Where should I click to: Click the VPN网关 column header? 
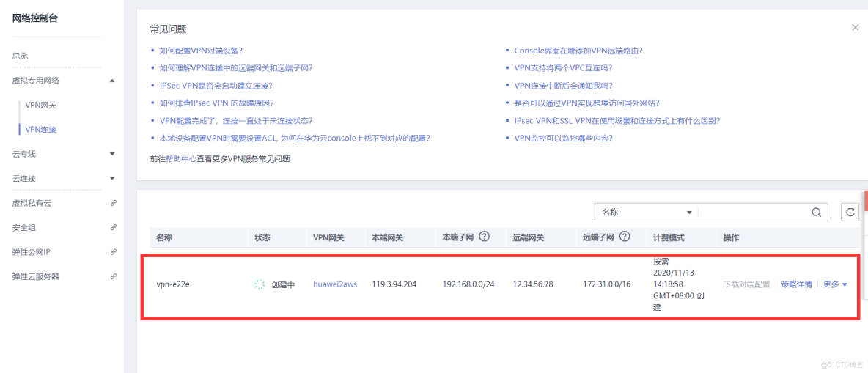click(x=329, y=237)
